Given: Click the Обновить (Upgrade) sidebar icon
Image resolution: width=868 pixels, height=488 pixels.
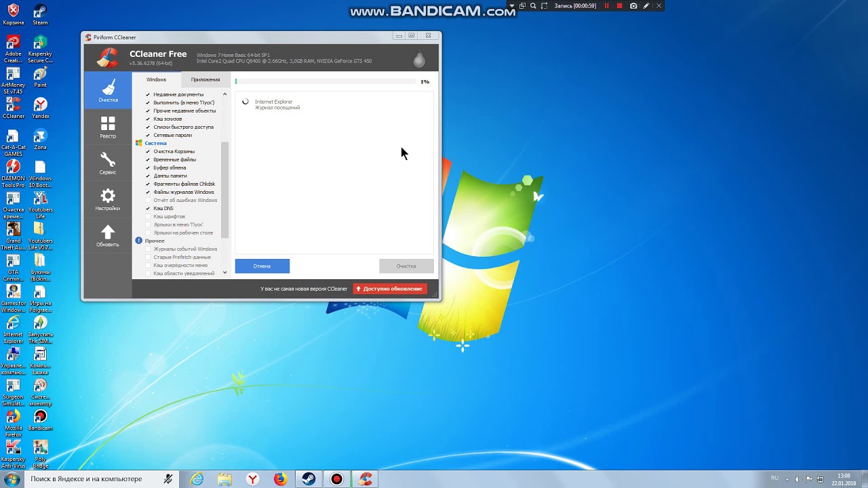Looking at the screenshot, I should point(108,235).
